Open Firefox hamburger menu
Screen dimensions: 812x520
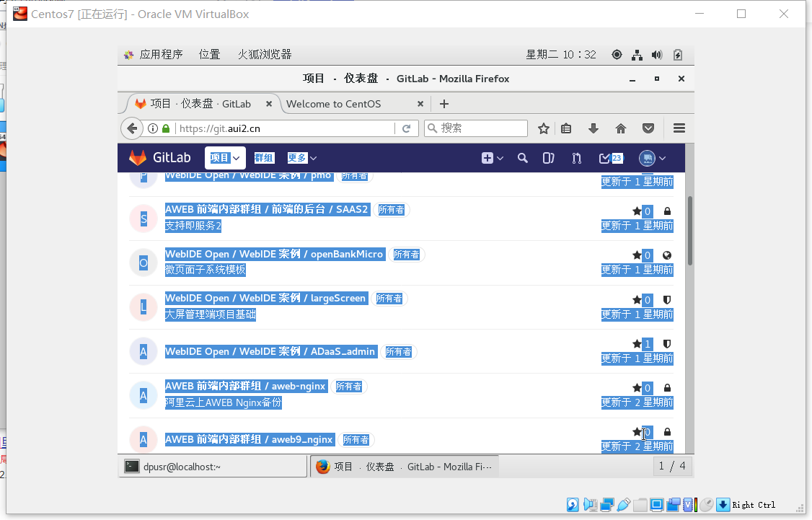pyautogui.click(x=679, y=128)
